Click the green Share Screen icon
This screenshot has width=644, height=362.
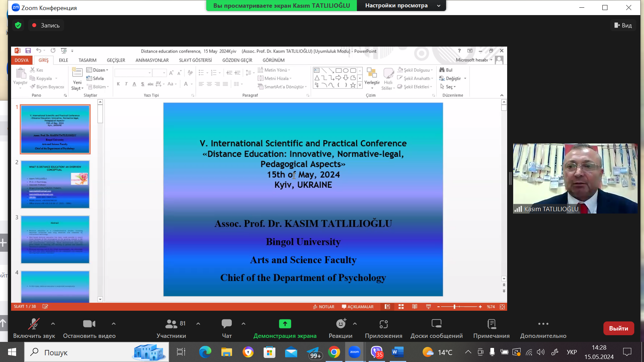click(285, 324)
